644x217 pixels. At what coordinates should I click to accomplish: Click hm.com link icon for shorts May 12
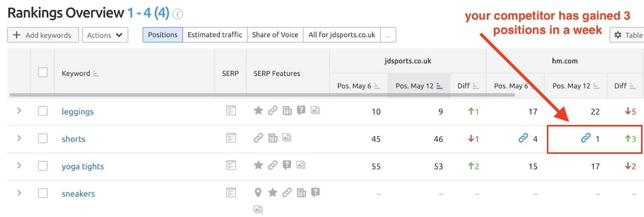(x=586, y=138)
